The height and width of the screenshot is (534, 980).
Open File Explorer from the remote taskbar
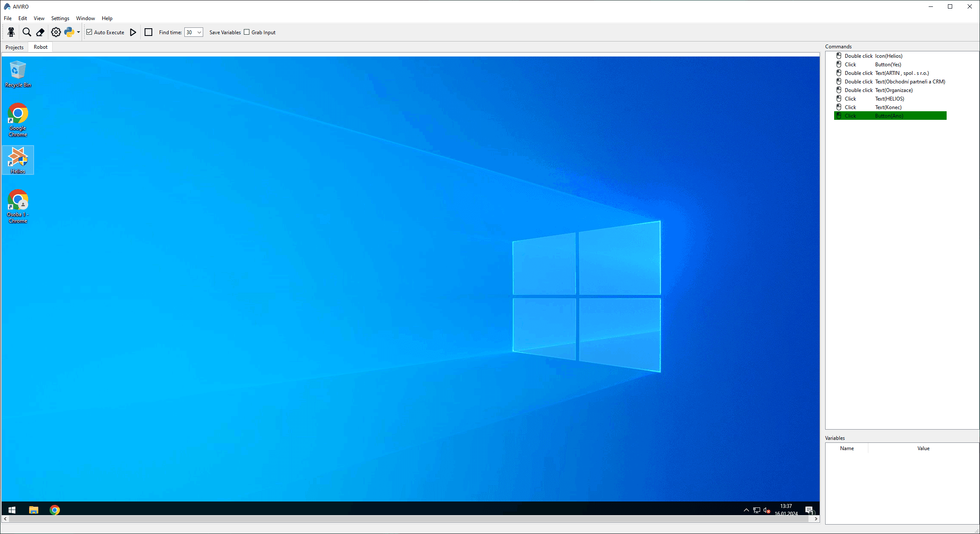coord(33,510)
